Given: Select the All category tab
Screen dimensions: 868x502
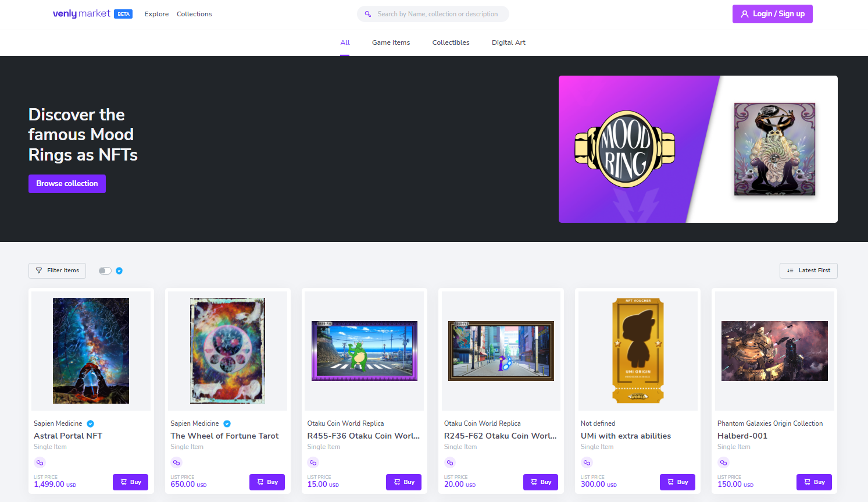Looking at the screenshot, I should point(345,42).
